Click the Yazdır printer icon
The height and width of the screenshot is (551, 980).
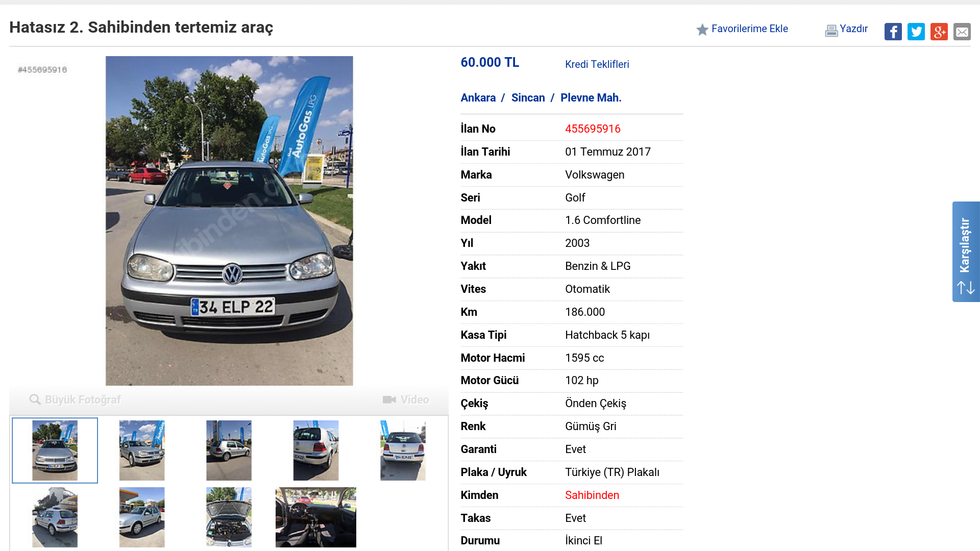click(x=831, y=31)
